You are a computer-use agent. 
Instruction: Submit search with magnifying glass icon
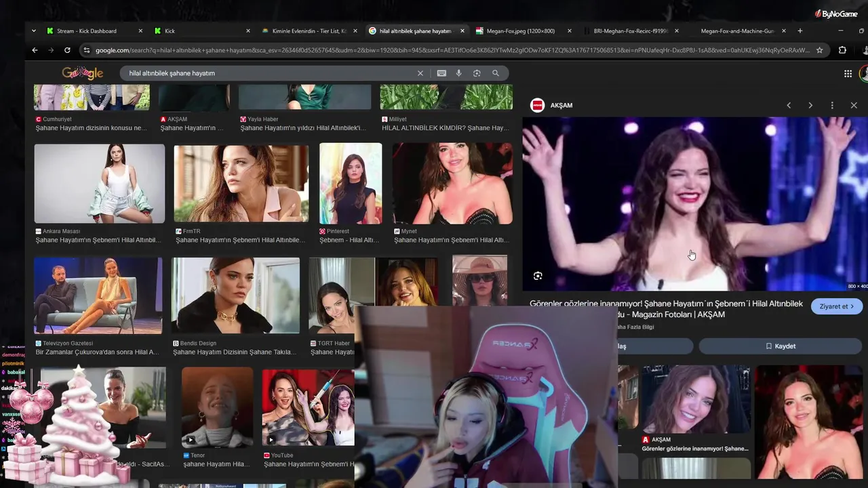click(496, 73)
